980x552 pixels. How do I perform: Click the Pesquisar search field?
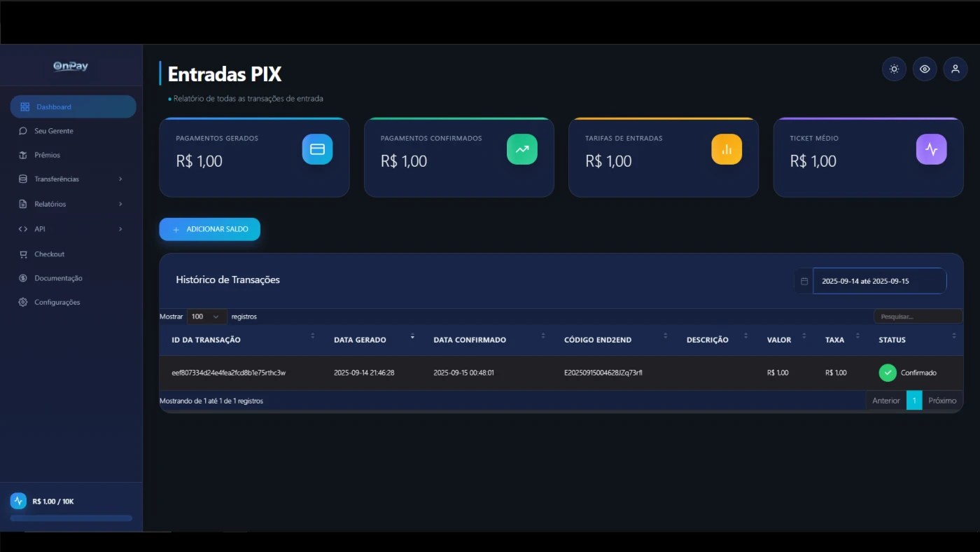(x=918, y=317)
